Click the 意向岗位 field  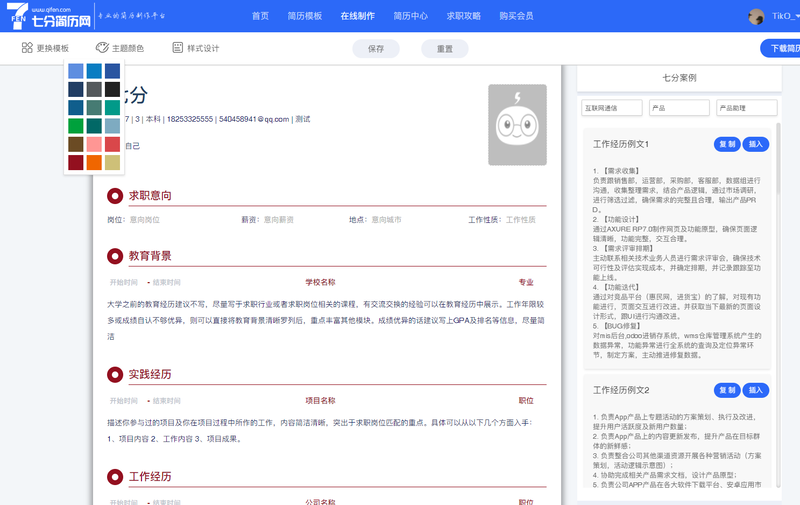[144, 220]
